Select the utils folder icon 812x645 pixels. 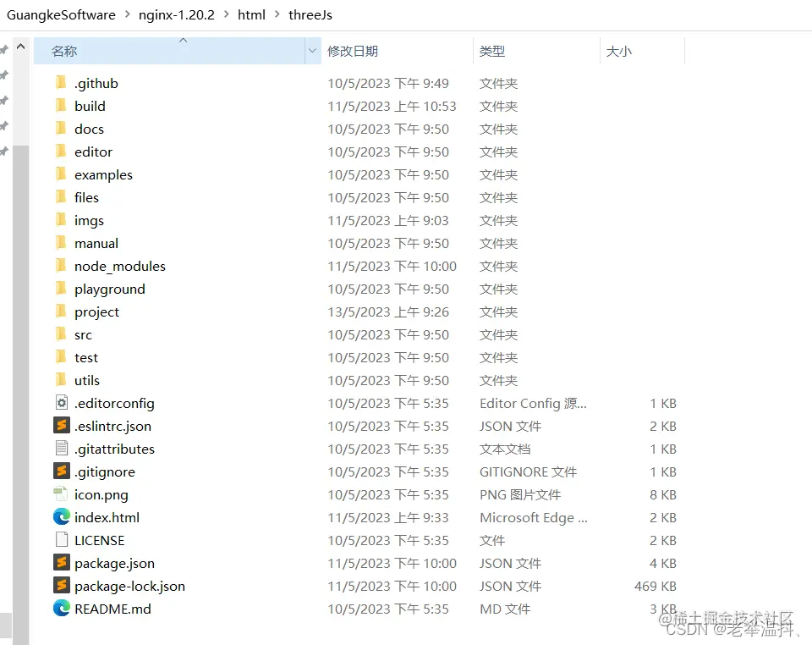(61, 379)
